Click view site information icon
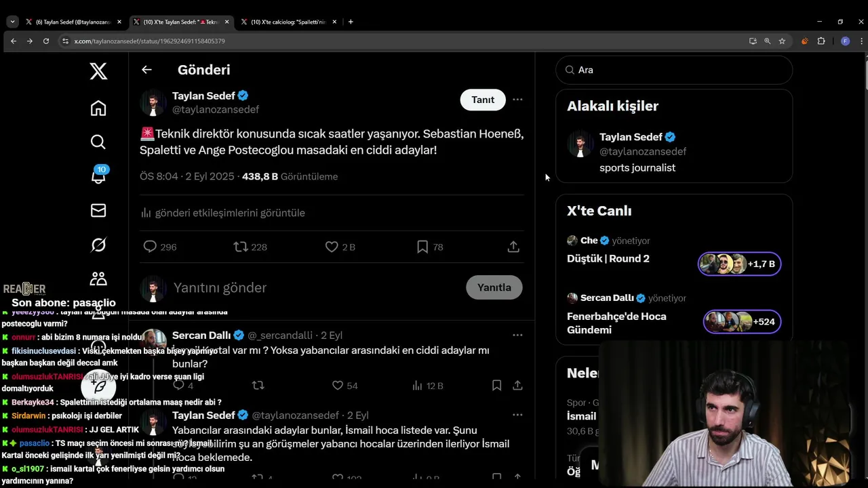This screenshot has width=868, height=488. tap(65, 41)
